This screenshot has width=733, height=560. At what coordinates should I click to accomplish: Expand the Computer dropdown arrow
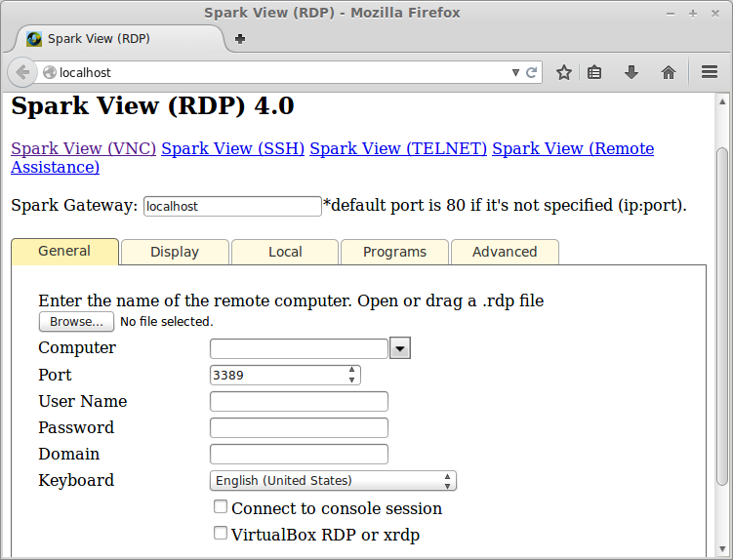pyautogui.click(x=400, y=348)
